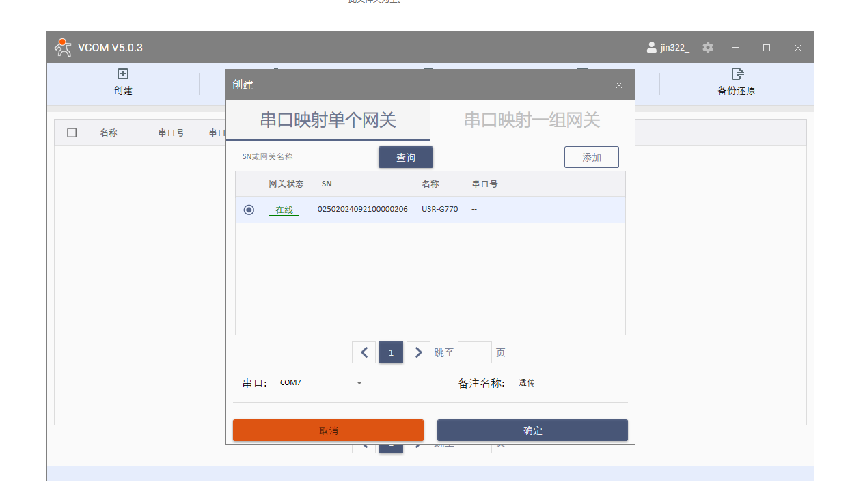Close the 创建 dialog with X
This screenshot has width=850, height=504.
click(619, 85)
